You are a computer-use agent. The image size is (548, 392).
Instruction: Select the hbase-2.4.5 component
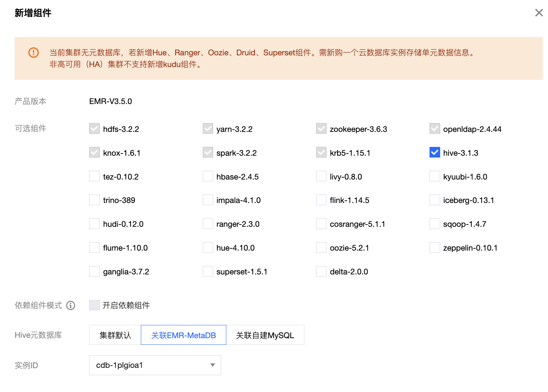tap(208, 177)
